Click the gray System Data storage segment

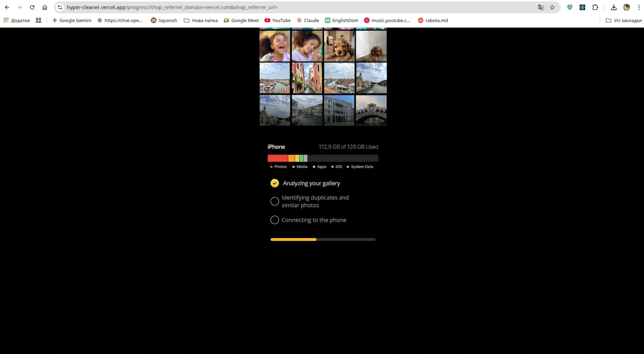point(306,158)
